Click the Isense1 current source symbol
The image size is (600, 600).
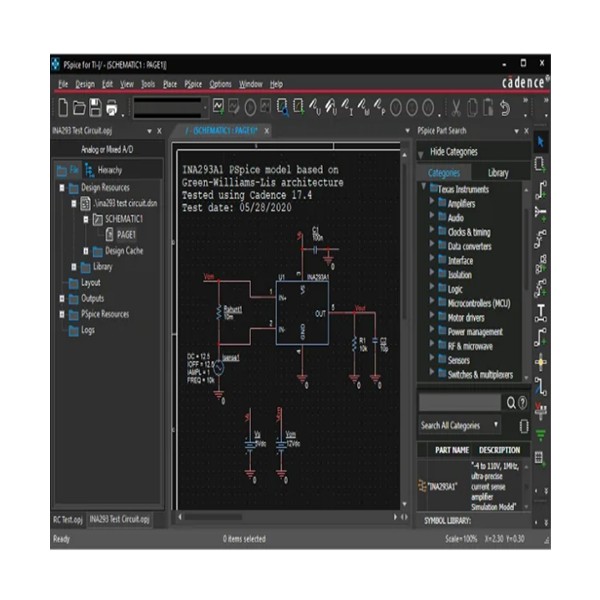[x=218, y=368]
